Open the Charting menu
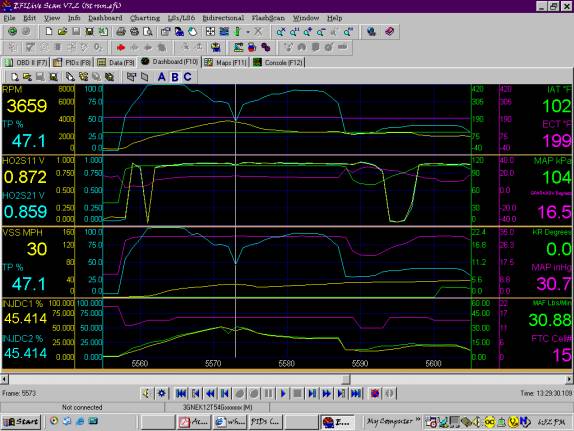The height and width of the screenshot is (431, 574). click(x=145, y=18)
